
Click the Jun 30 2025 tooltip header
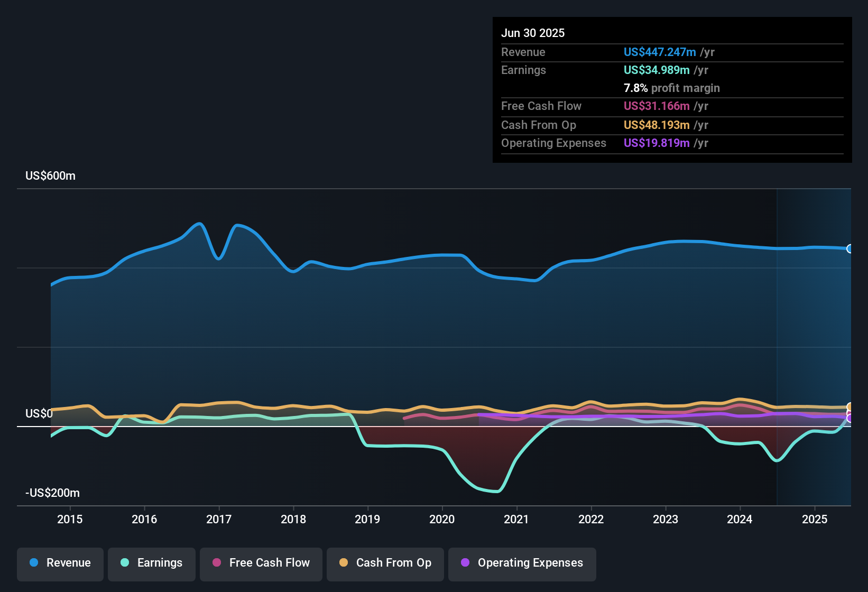(533, 33)
